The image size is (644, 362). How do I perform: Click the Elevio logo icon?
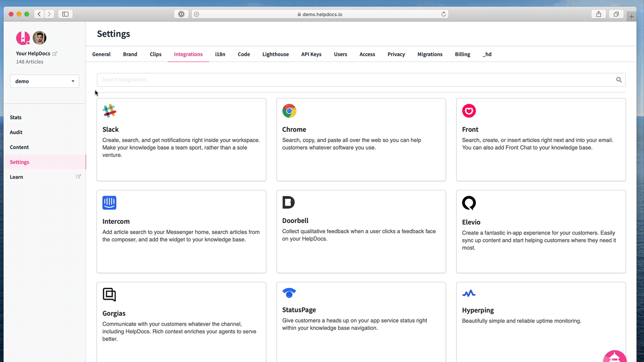click(469, 203)
